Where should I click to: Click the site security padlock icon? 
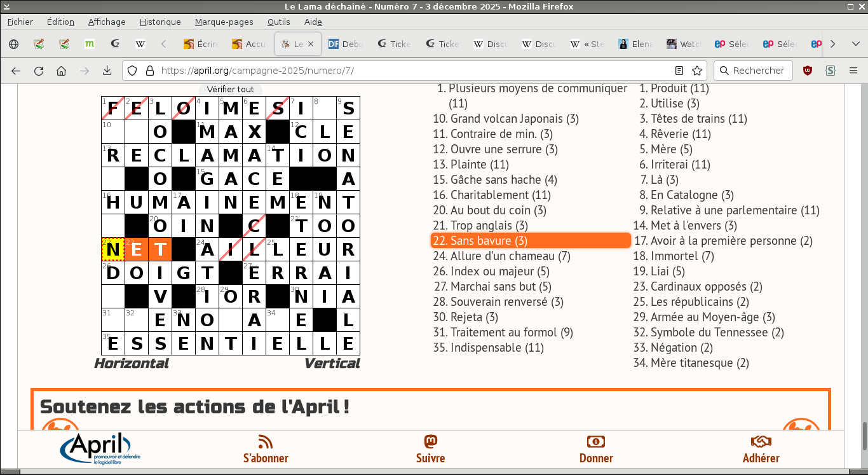[149, 71]
